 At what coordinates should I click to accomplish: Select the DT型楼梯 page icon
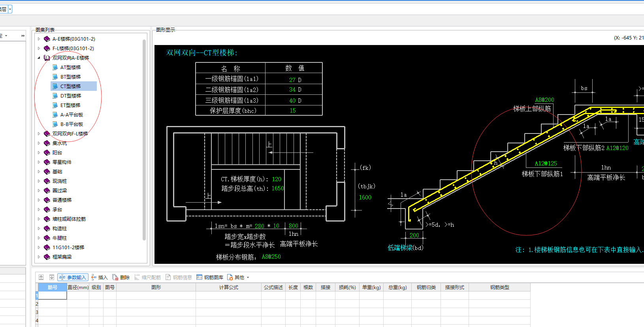point(55,96)
